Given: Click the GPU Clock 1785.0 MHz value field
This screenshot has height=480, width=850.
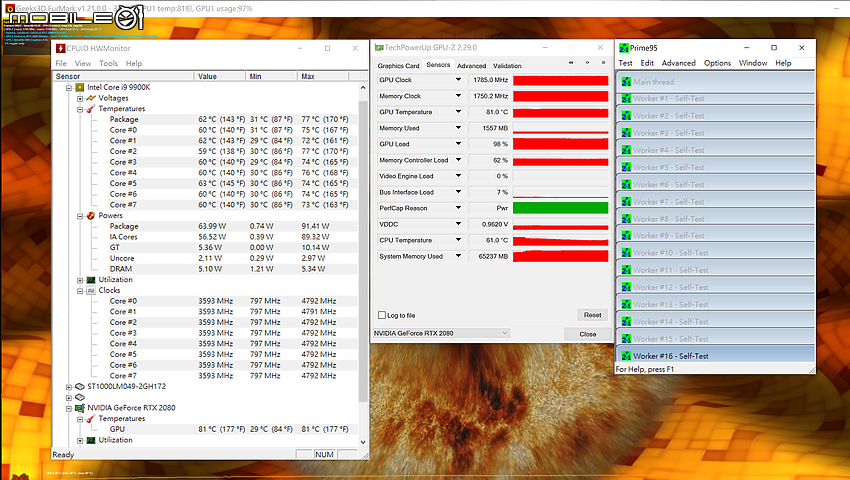Looking at the screenshot, I should click(x=489, y=80).
